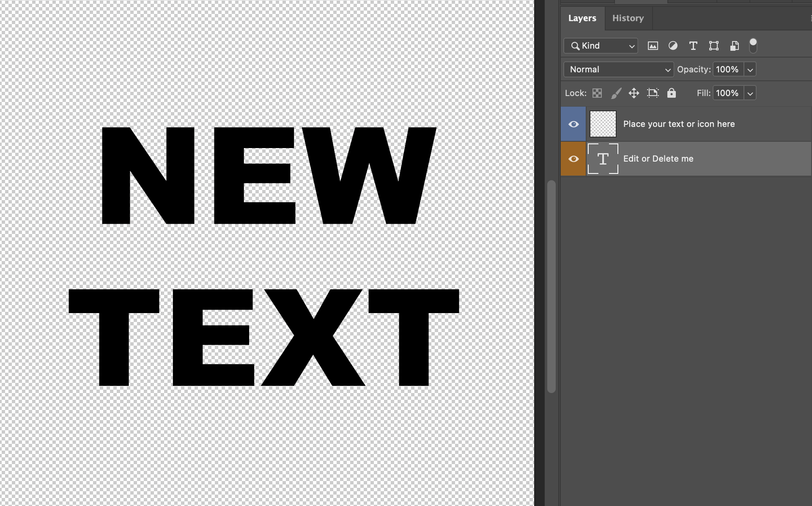812x506 pixels.
Task: Hide the 'Edit or Delete me' layer
Action: click(x=573, y=159)
